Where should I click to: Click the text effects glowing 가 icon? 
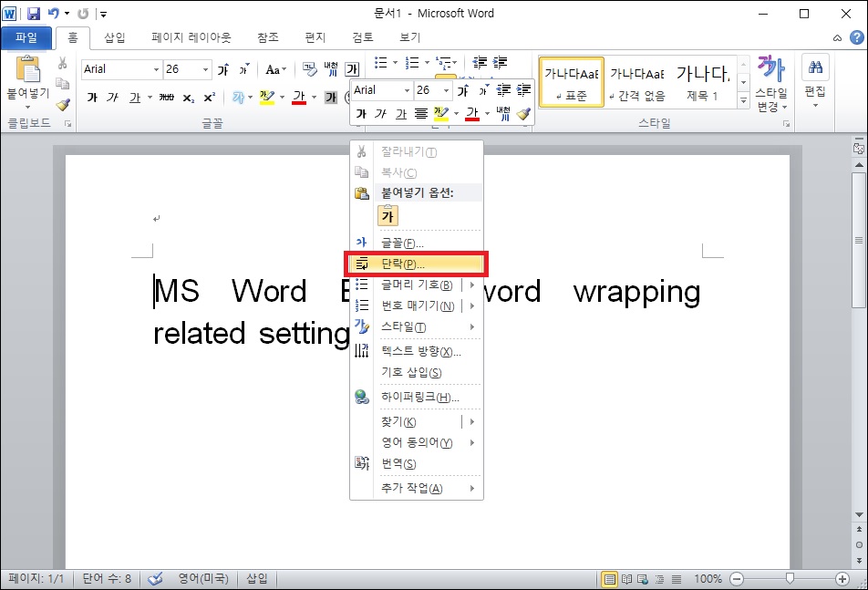239,98
